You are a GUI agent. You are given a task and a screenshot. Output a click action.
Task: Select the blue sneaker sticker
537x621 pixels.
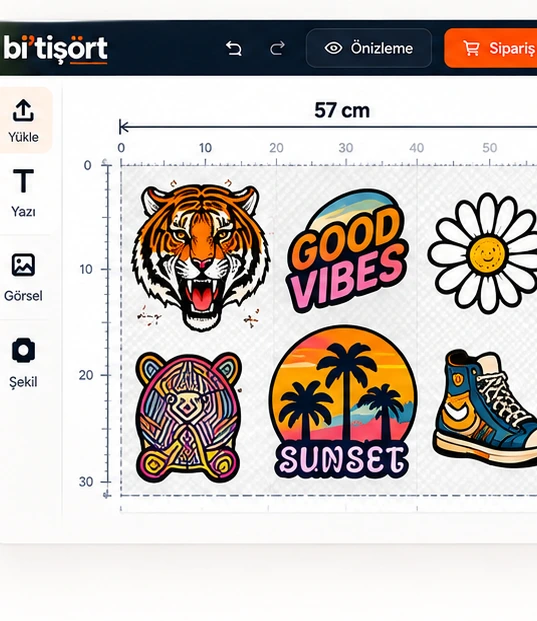pyautogui.click(x=486, y=408)
